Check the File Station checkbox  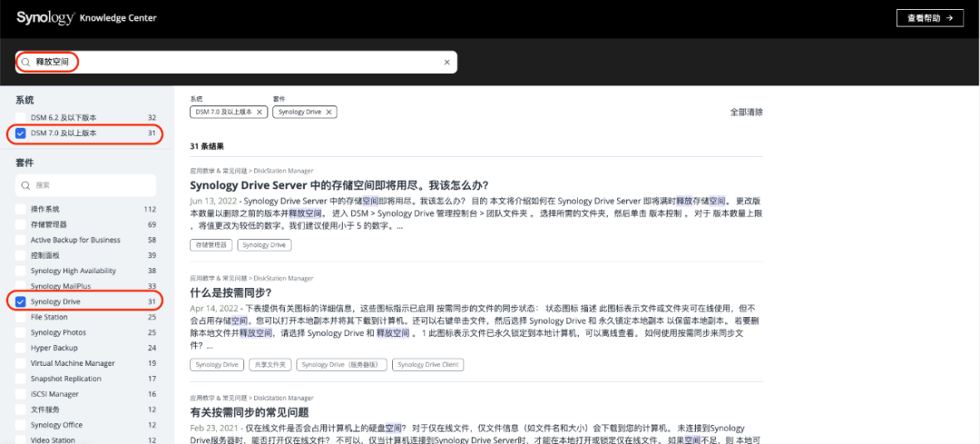click(x=21, y=317)
